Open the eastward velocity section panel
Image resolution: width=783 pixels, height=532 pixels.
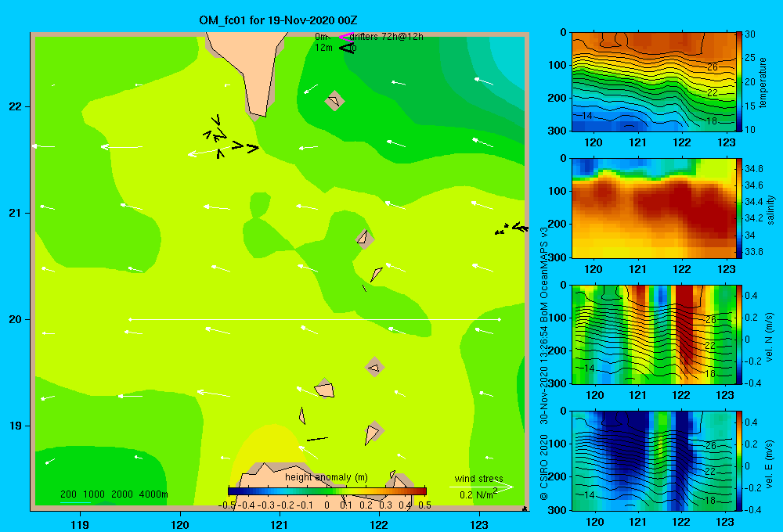tap(654, 461)
